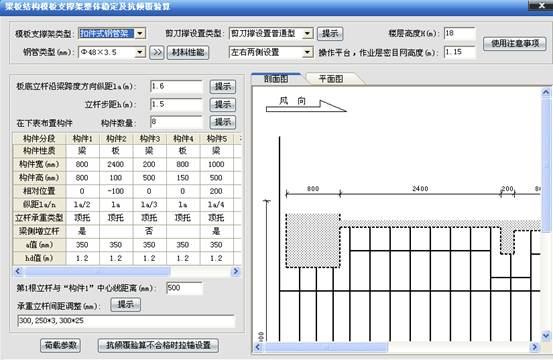Click the 荷载参数 button
The image size is (553, 360).
click(x=60, y=345)
